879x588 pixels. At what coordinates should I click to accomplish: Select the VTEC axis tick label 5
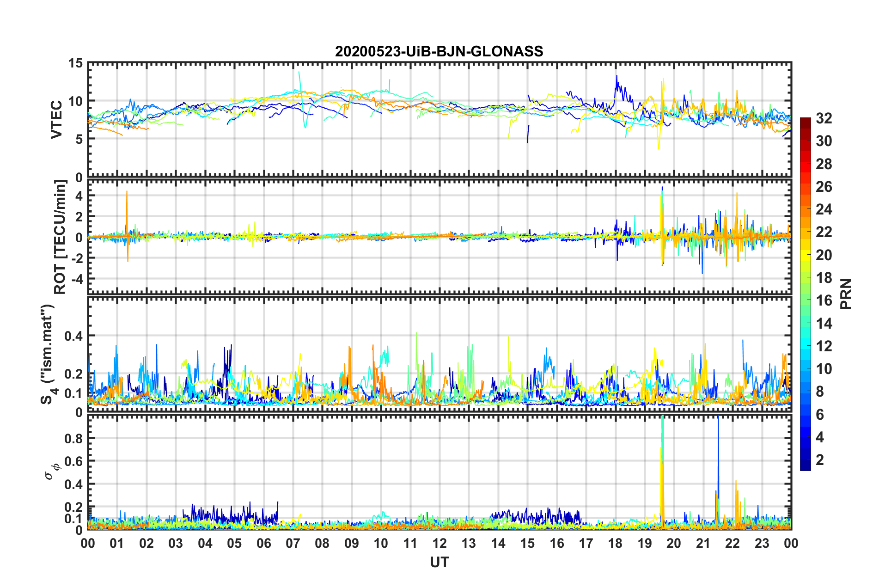tap(79, 139)
